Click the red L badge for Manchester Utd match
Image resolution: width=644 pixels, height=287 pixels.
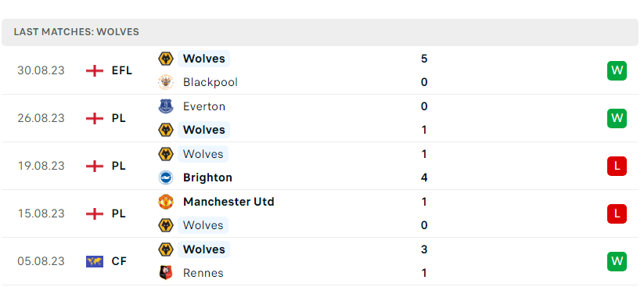click(x=617, y=213)
